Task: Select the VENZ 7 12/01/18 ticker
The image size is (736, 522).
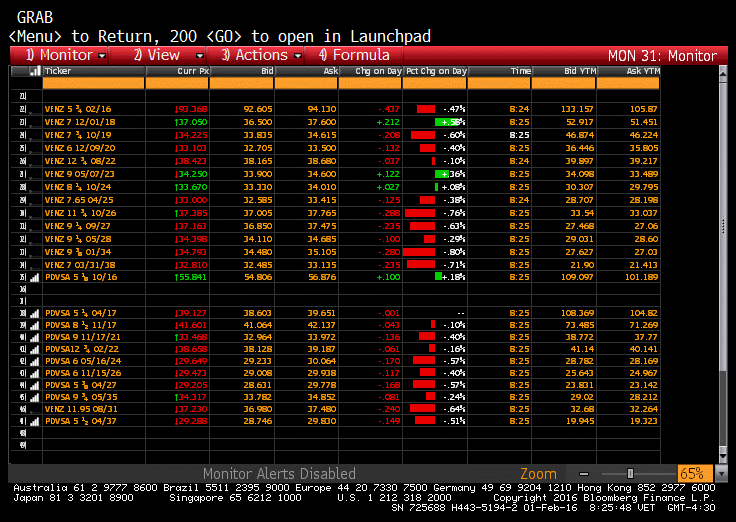Action: click(80, 122)
